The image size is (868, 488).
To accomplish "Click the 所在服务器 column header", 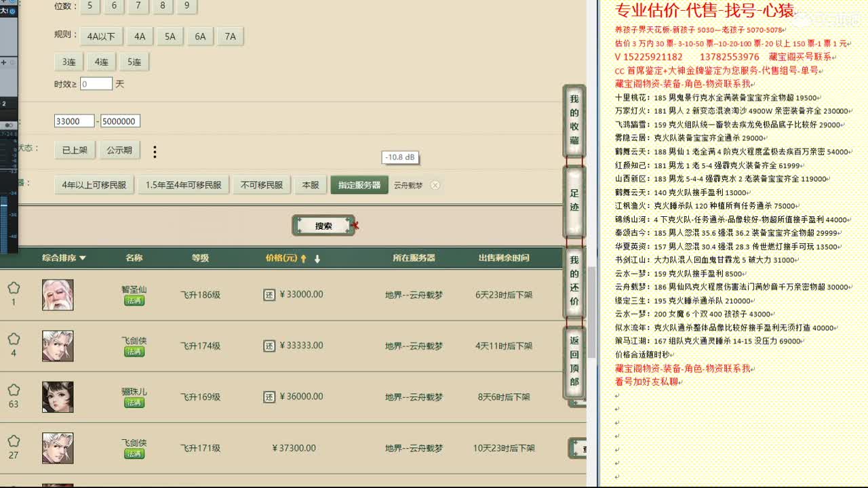I will (414, 258).
